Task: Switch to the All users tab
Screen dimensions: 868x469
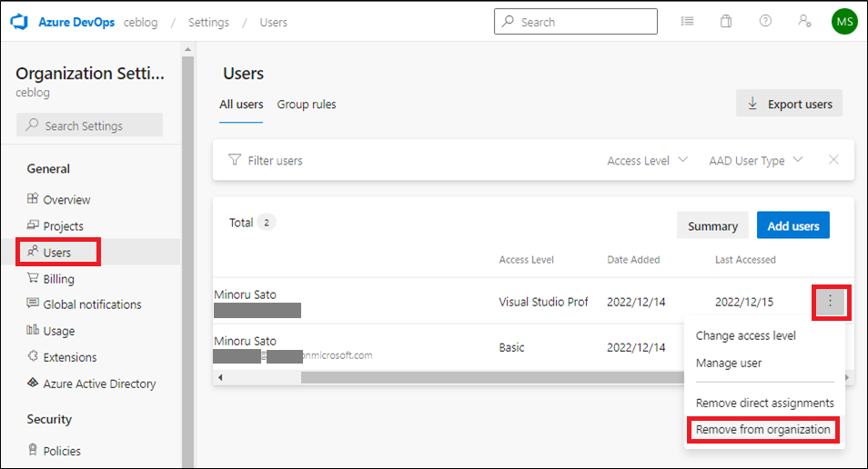Action: [x=241, y=104]
